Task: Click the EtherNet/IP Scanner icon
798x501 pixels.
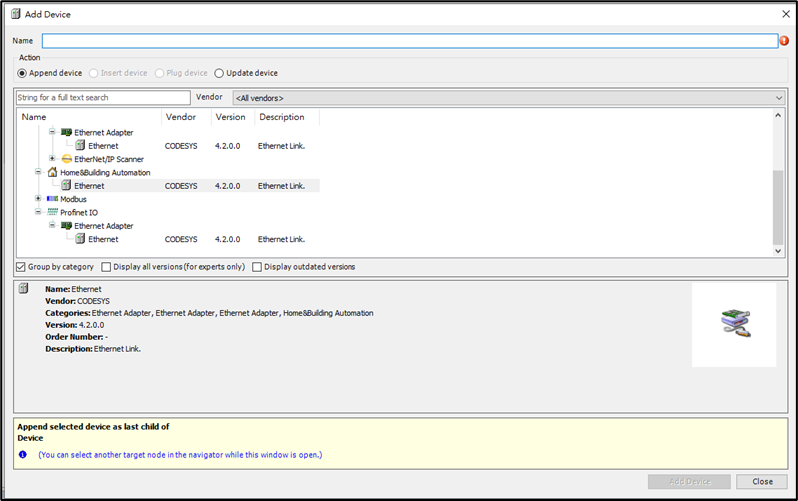Action: pyautogui.click(x=66, y=159)
